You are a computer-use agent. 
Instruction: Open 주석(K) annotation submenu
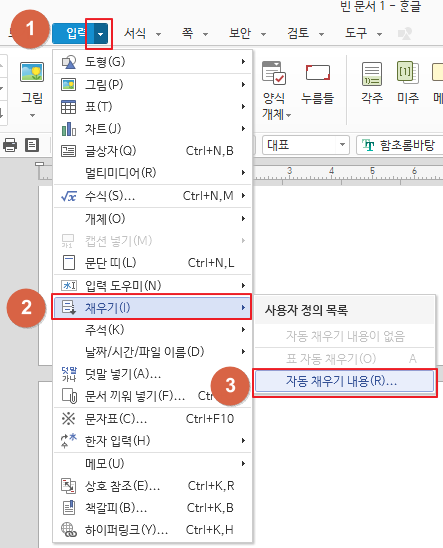(153, 330)
